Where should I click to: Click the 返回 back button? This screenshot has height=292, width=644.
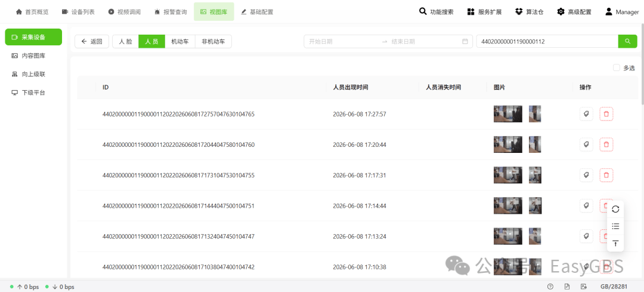click(92, 41)
